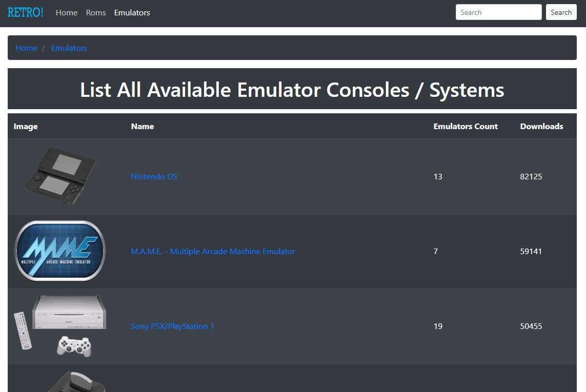This screenshot has height=392, width=586.
Task: Open the Sony PSX/PlayStation 1 link
Action: pos(172,326)
